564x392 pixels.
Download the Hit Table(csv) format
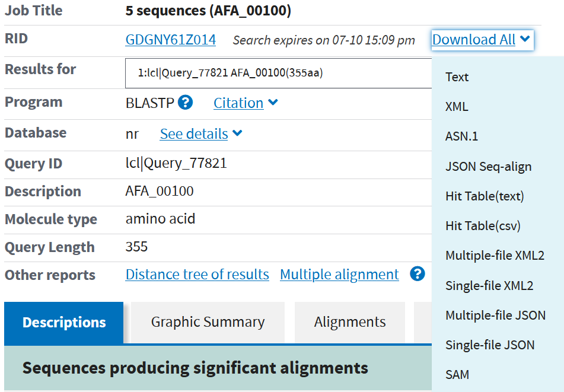click(483, 226)
